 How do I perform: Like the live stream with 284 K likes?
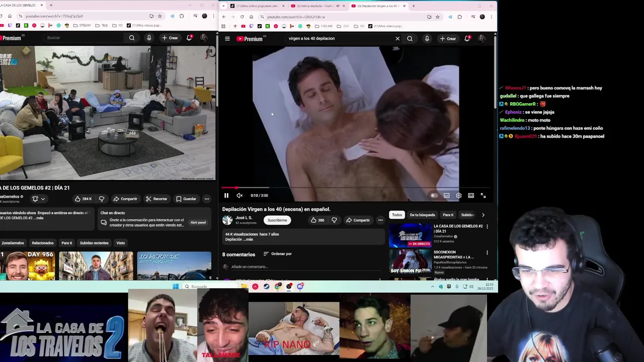tap(83, 199)
